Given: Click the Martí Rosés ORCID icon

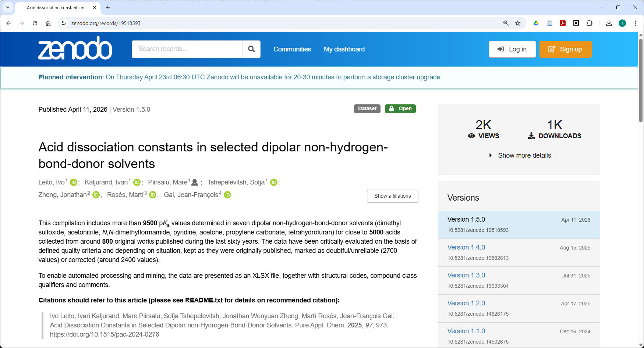Looking at the screenshot, I should tap(153, 195).
